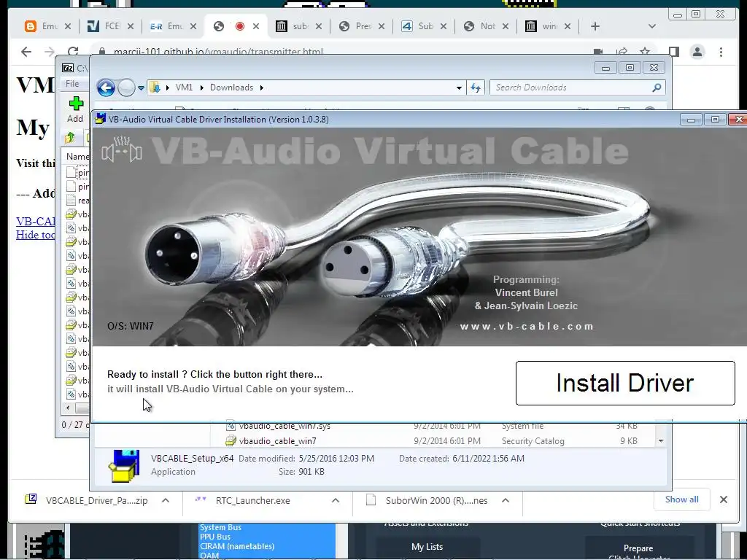Click the Hide too link on the page
Viewport: 747px width, 560px height.
(x=36, y=234)
